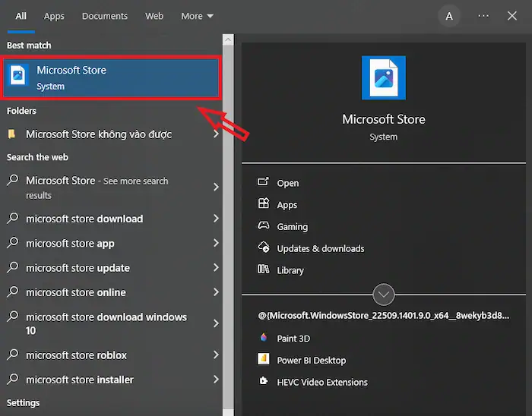
Task: Click search icon beside See more search results
Action: [13, 180]
